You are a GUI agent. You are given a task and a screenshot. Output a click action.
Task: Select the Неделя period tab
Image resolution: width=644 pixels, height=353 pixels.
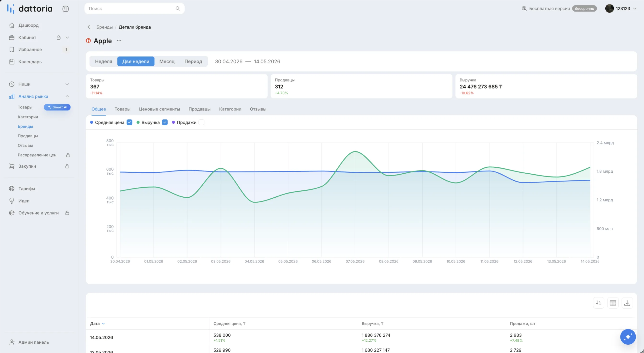(x=103, y=61)
